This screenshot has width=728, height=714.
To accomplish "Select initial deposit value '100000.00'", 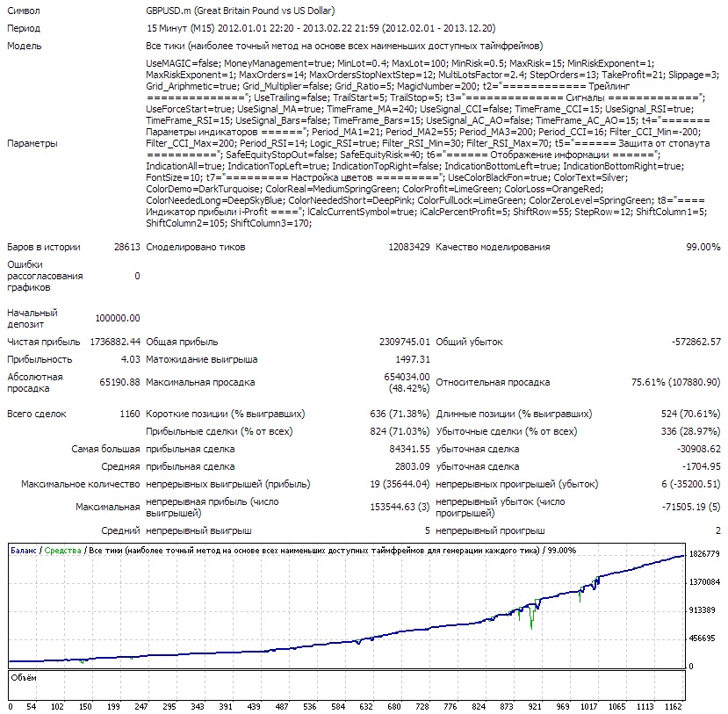I will 118,318.
